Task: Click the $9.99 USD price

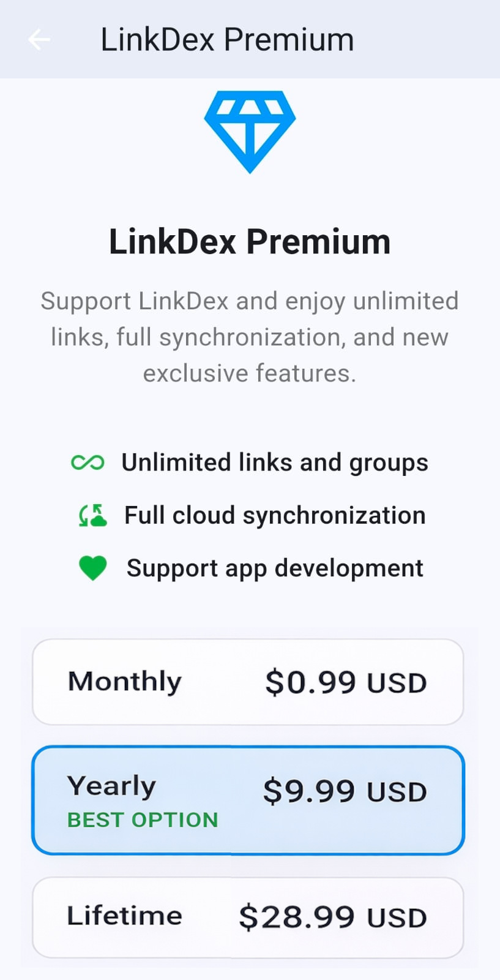Action: [x=345, y=791]
